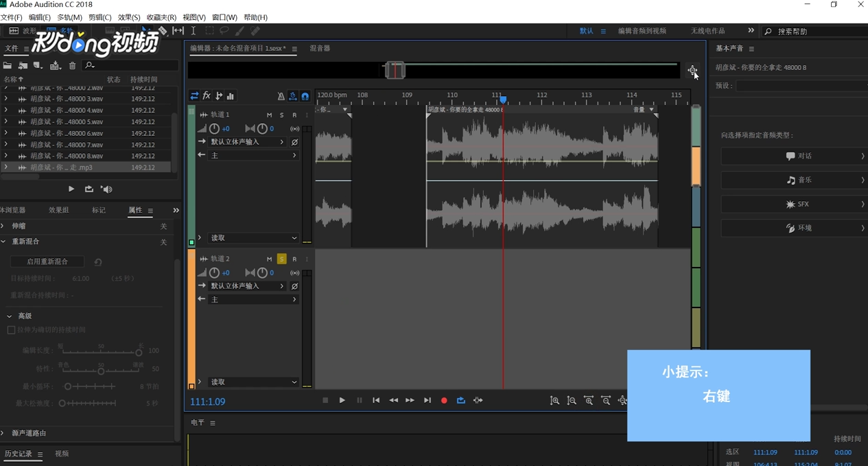This screenshot has height=466, width=868.
Task: Toggle the metronome icon
Action: coord(281,96)
